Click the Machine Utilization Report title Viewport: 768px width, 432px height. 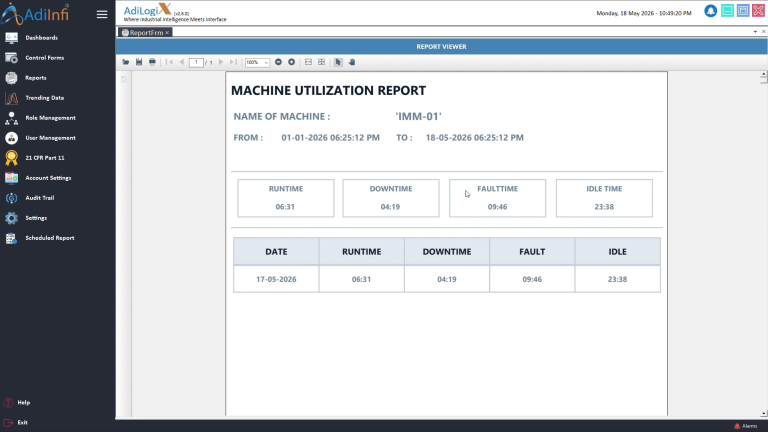pyautogui.click(x=328, y=91)
